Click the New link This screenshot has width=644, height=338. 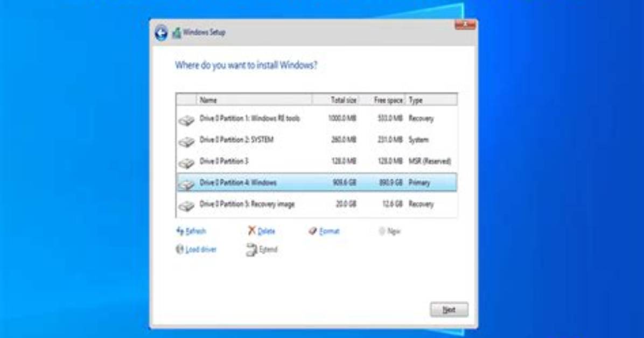(x=394, y=231)
